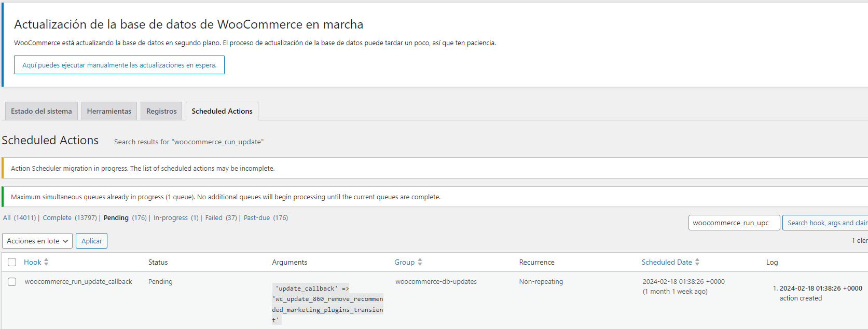Open the Estado del sistema tab
Screen dimensions: 868x329
point(42,111)
